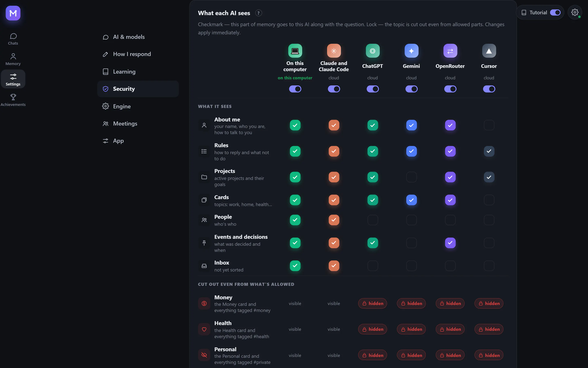Viewport: 588px width, 368px height.
Task: Open the Achievements trophy section
Action: point(13,100)
